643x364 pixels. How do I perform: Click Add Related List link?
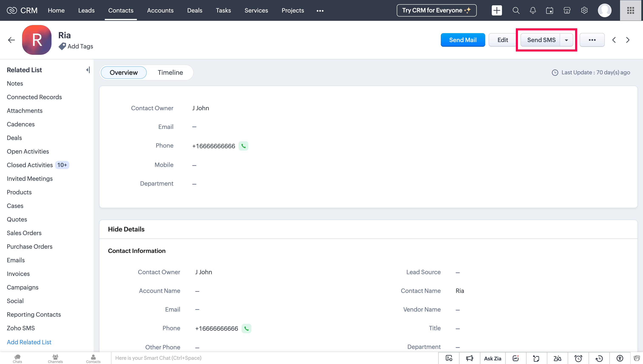pos(29,342)
